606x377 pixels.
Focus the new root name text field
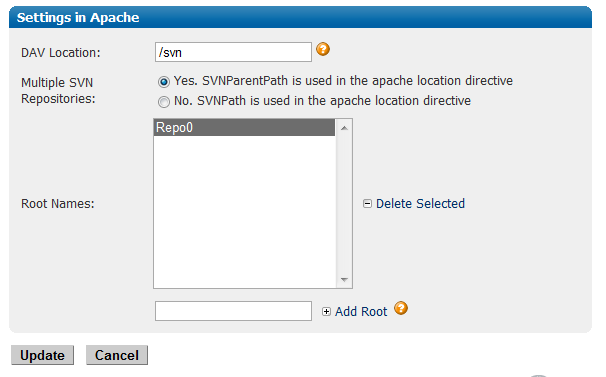pyautogui.click(x=233, y=311)
